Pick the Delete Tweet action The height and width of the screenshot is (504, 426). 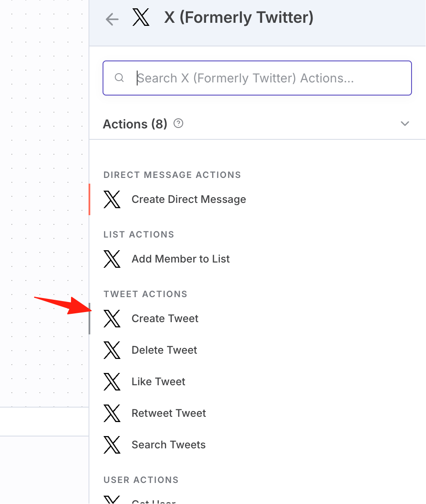[x=257, y=350]
